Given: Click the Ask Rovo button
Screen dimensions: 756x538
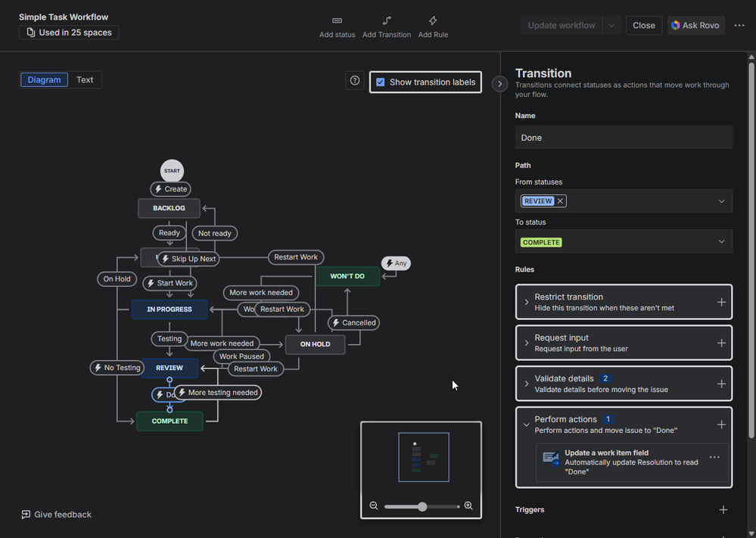Looking at the screenshot, I should [x=695, y=25].
